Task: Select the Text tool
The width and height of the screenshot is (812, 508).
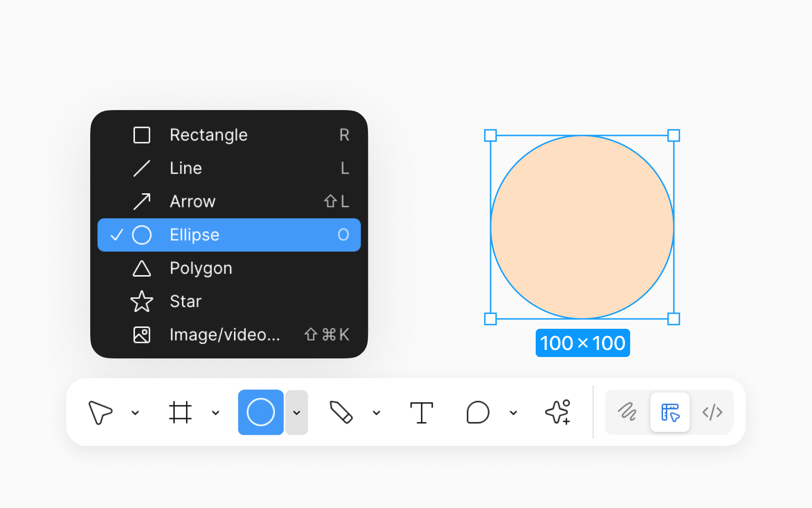Action: click(422, 413)
